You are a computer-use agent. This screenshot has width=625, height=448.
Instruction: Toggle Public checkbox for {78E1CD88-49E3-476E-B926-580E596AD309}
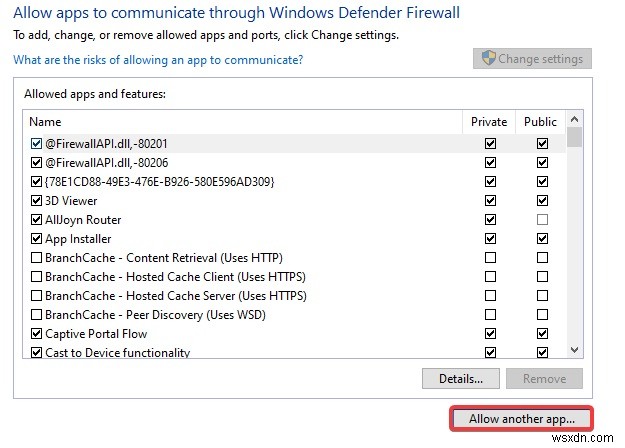pos(542,182)
